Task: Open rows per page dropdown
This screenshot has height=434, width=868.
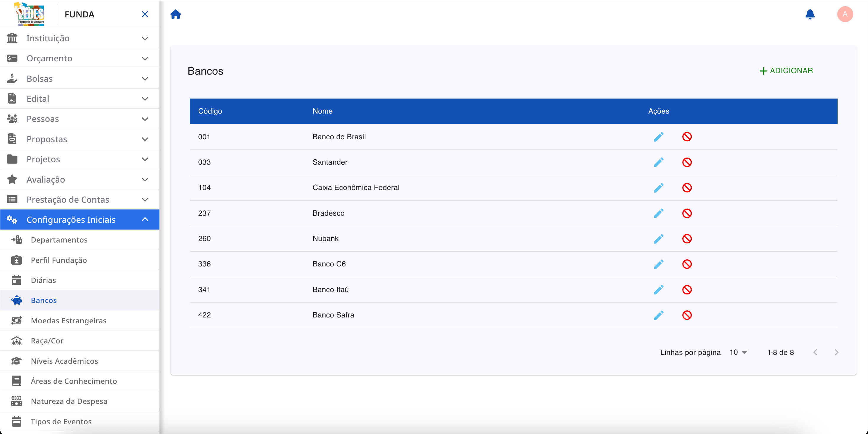Action: pyautogui.click(x=738, y=352)
